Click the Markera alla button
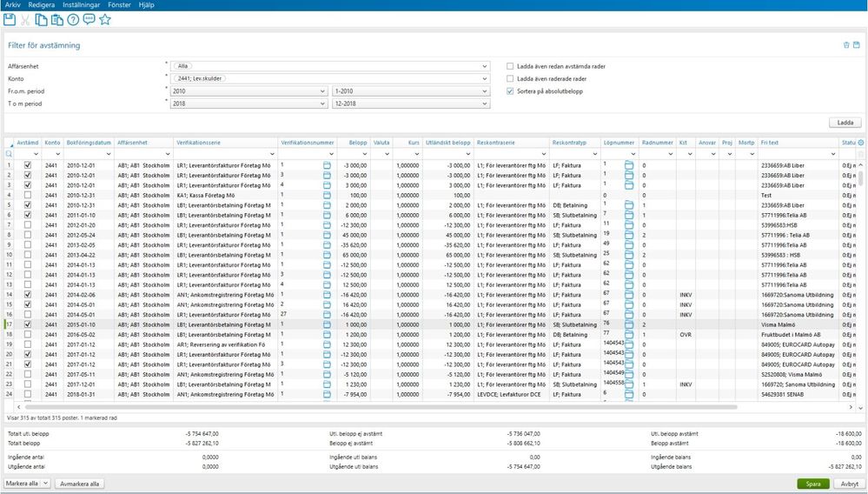The height and width of the screenshot is (494, 868). [x=22, y=484]
